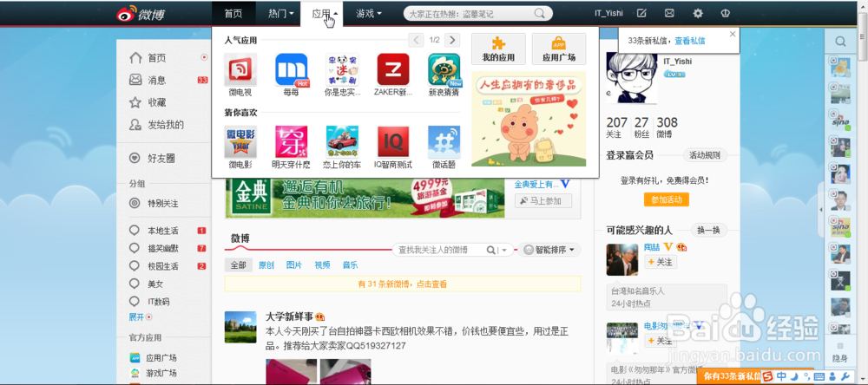Open the ZAKER新… app icon
Image resolution: width=868 pixels, height=385 pixels.
click(393, 69)
